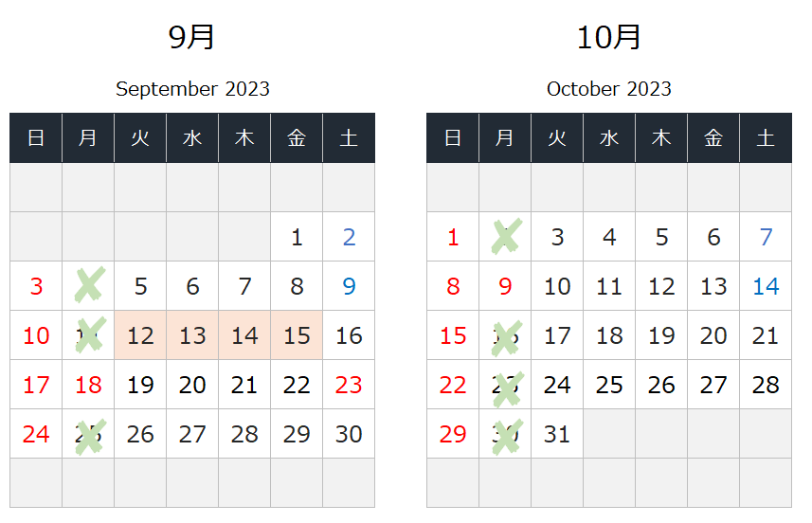Click the green X on October 30
The width and height of the screenshot is (812, 523).
(507, 437)
